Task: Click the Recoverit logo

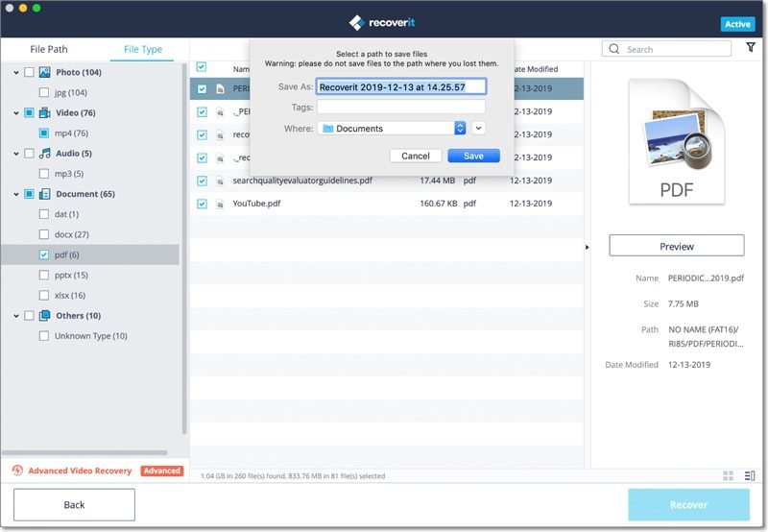Action: point(382,22)
